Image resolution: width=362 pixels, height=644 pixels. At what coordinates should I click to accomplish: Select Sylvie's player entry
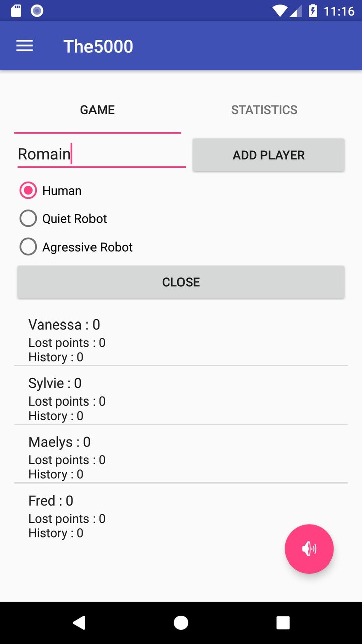point(181,398)
